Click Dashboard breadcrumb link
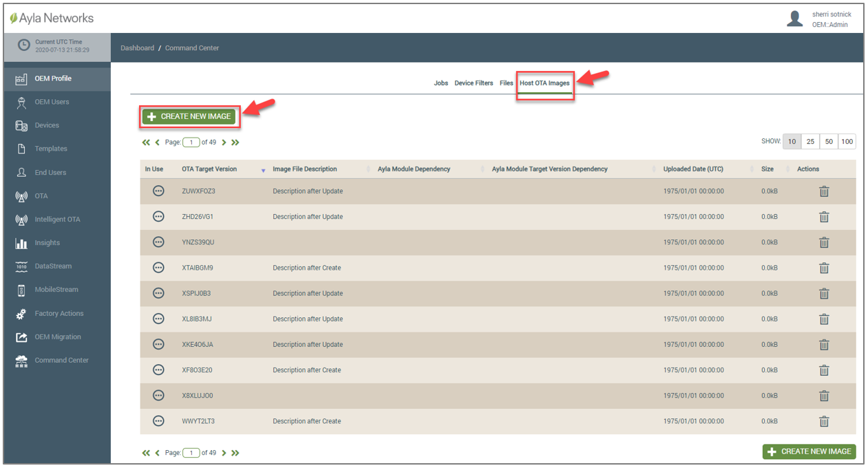This screenshot has height=468, width=868. [137, 48]
